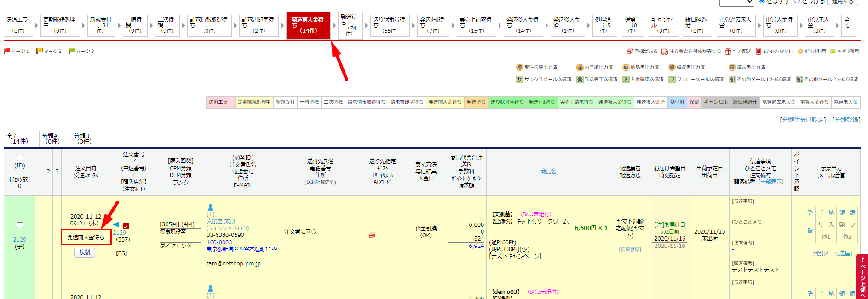Click the red bundled-package icon in order 2129 row
Screen dimensions: 868x299
(372, 235)
